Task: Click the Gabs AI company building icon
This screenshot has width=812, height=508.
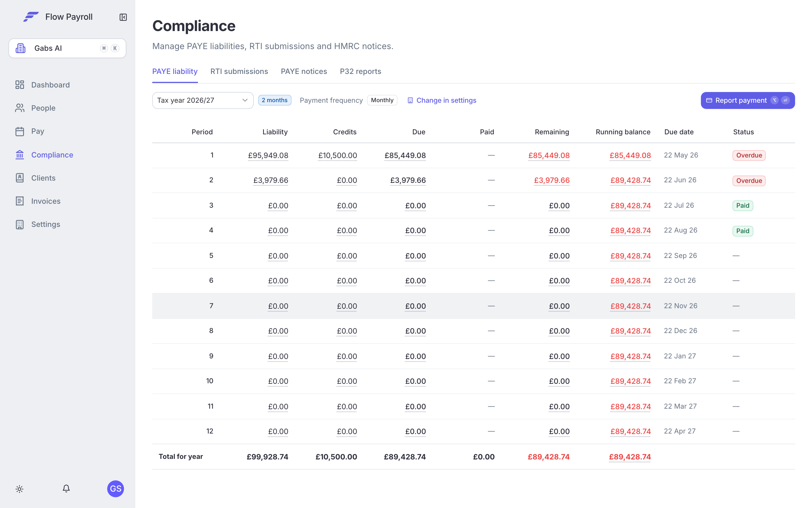Action: coord(21,48)
